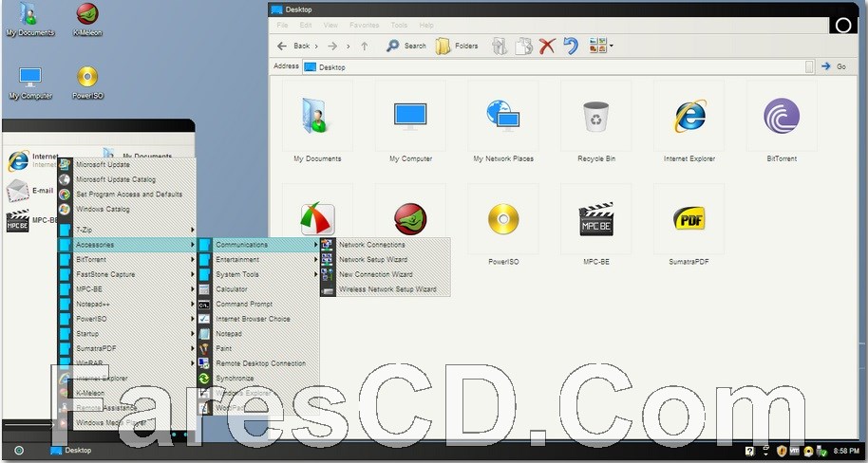
Task: Launch Command Prompt from Accessories
Action: click(258, 305)
